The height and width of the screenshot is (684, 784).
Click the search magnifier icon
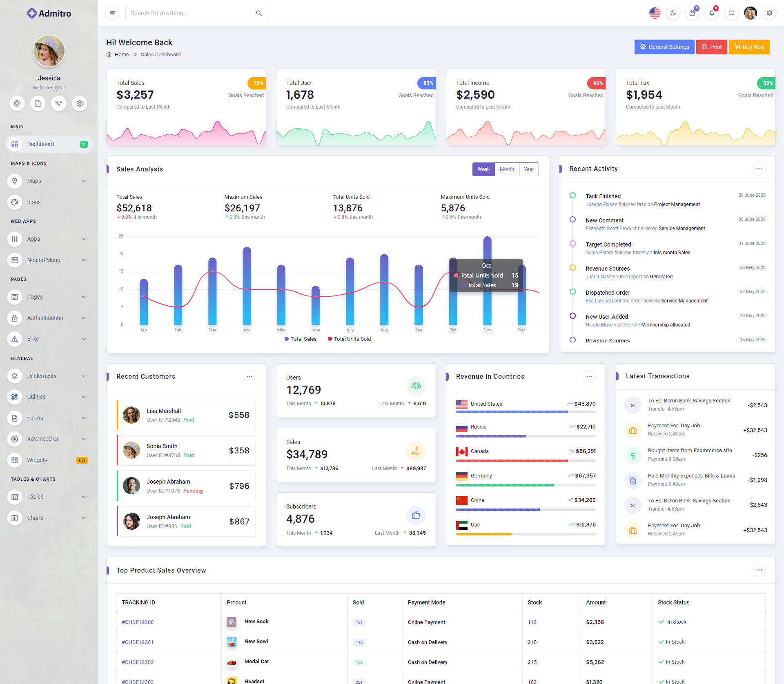pos(259,13)
